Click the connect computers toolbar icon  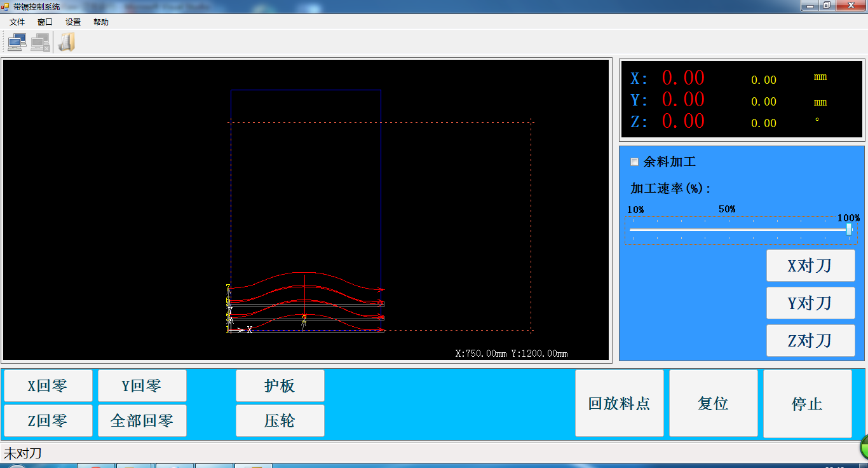(17, 42)
